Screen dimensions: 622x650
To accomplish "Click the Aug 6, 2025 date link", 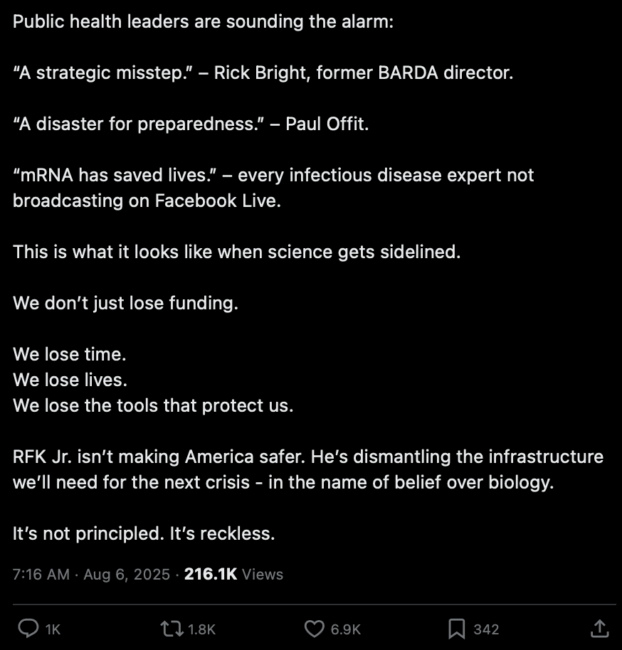I will point(126,575).
